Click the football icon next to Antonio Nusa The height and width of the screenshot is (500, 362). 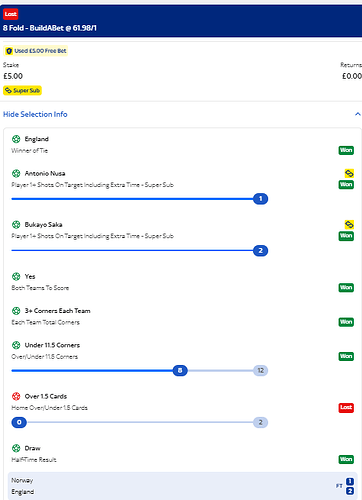[x=16, y=173]
